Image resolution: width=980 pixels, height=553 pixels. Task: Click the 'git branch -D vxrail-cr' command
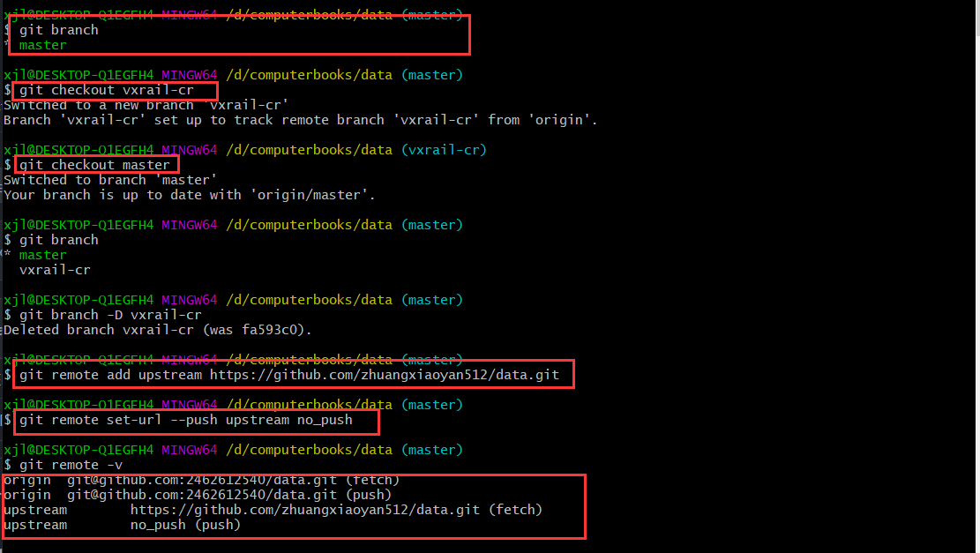pos(110,315)
